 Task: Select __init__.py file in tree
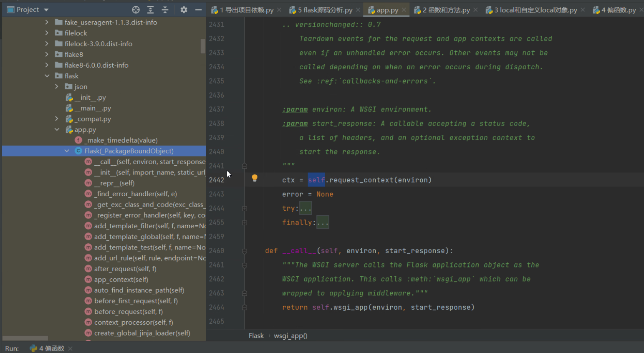tap(86, 97)
